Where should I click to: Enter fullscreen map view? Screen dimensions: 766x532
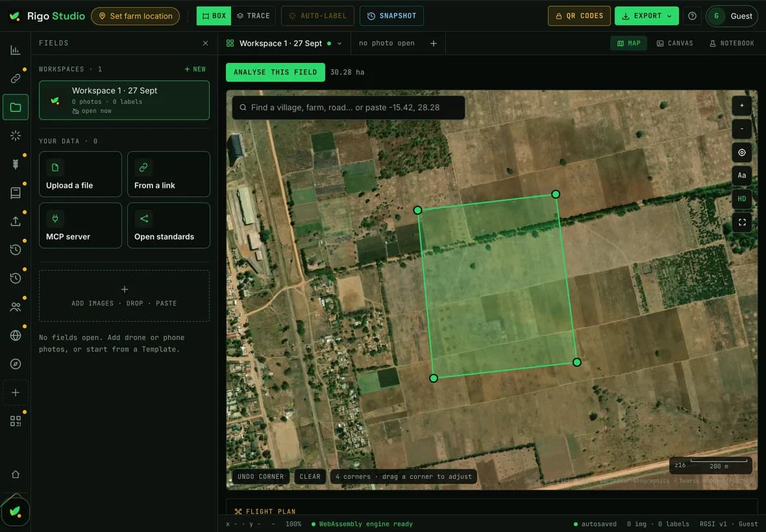click(741, 223)
